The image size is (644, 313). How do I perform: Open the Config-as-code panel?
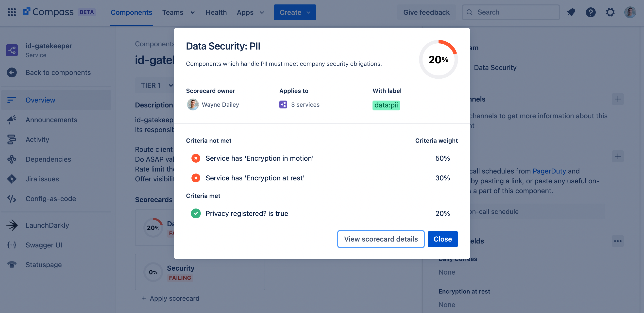(x=51, y=199)
